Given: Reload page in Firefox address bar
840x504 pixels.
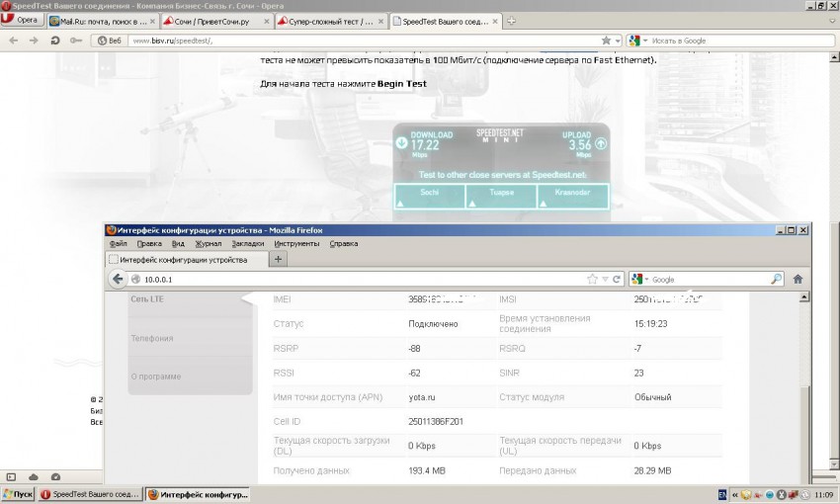Looking at the screenshot, I should (x=617, y=279).
